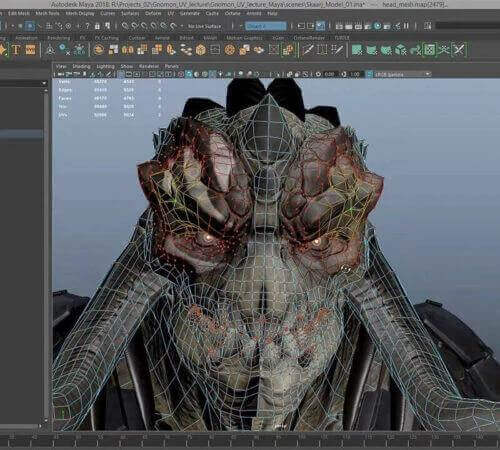500x450 pixels.
Task: Open the Mesh Display menu
Action: coord(80,14)
